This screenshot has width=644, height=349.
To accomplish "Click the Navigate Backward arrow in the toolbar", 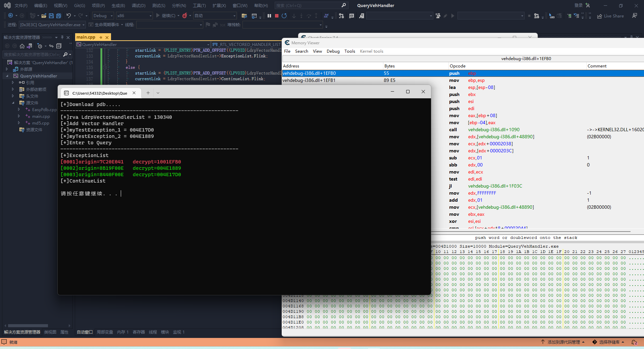I will point(10,16).
